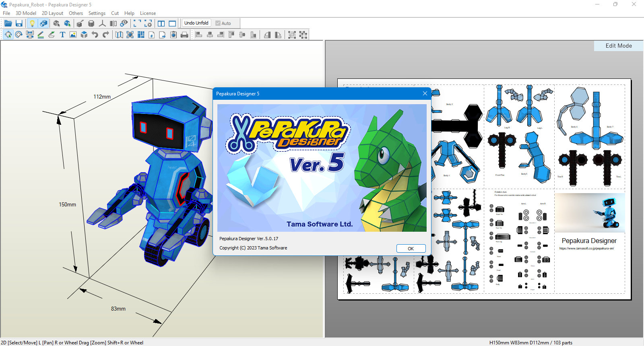The width and height of the screenshot is (644, 346).
Task: Select the Select/Move tool icon
Action: pyautogui.click(x=8, y=35)
